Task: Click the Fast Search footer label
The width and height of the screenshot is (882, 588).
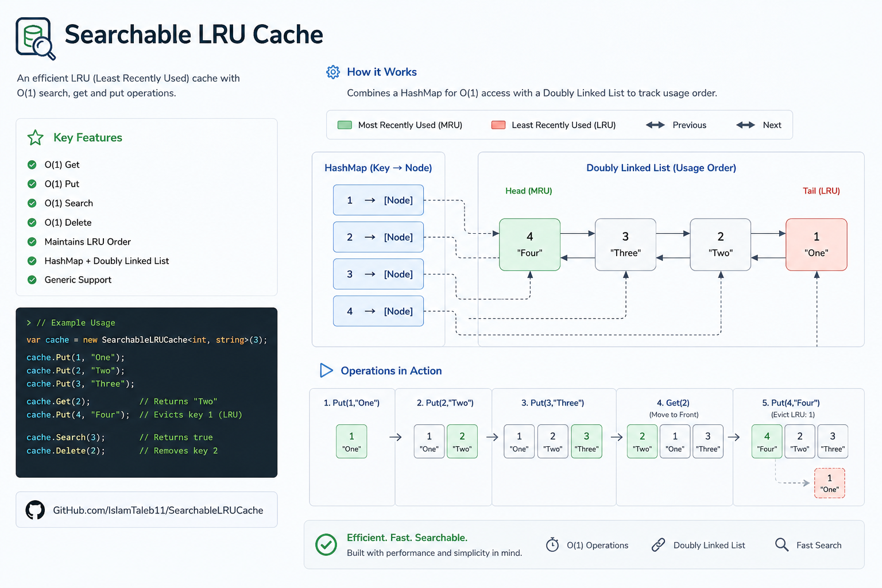Action: pos(819,546)
